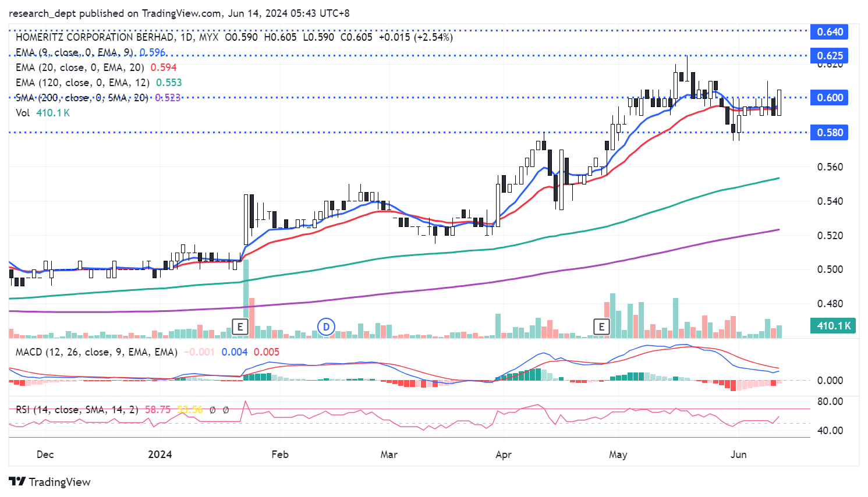Screen dimensions: 868x497
Task: Select the EMA 20 indicator legend
Action: tap(80, 68)
